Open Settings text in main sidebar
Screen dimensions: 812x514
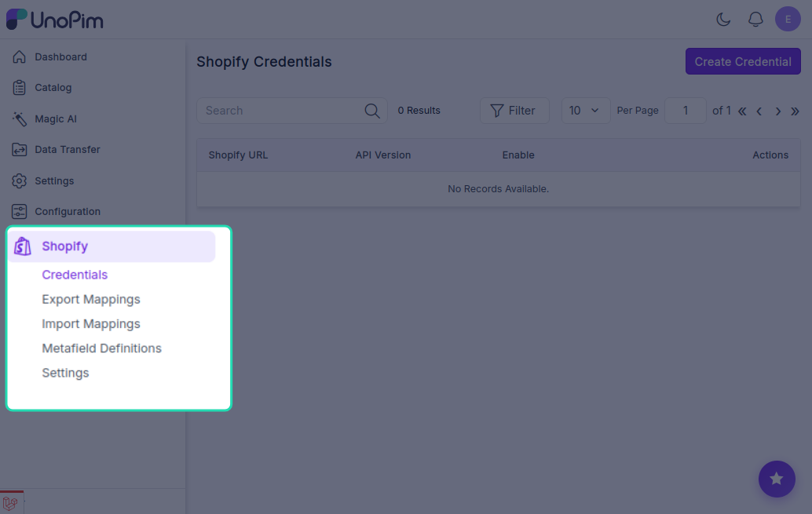(x=54, y=180)
